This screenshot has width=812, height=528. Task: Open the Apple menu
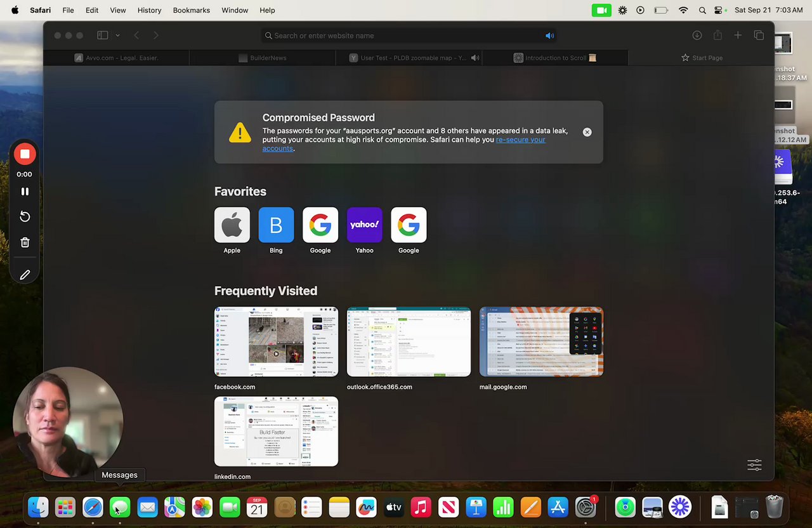pyautogui.click(x=15, y=10)
